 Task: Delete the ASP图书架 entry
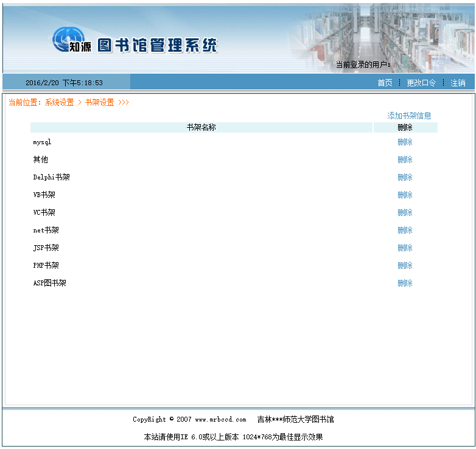coord(405,283)
